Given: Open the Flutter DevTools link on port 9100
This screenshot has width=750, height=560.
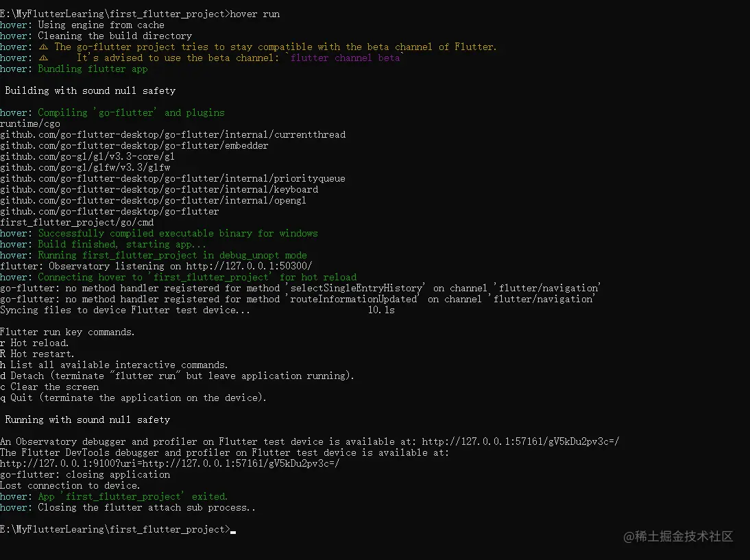Looking at the screenshot, I should click(x=169, y=464).
